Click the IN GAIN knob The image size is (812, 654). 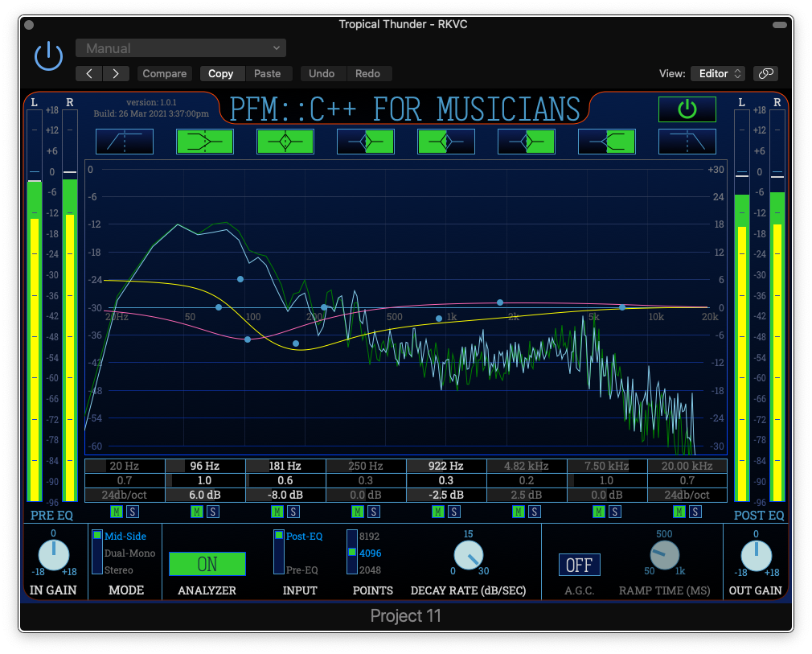pyautogui.click(x=53, y=555)
